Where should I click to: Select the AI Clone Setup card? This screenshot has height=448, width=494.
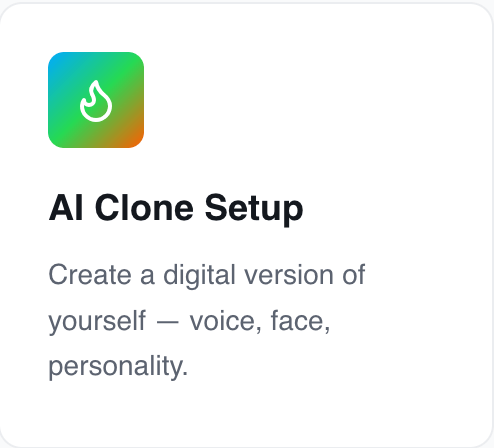point(247,225)
